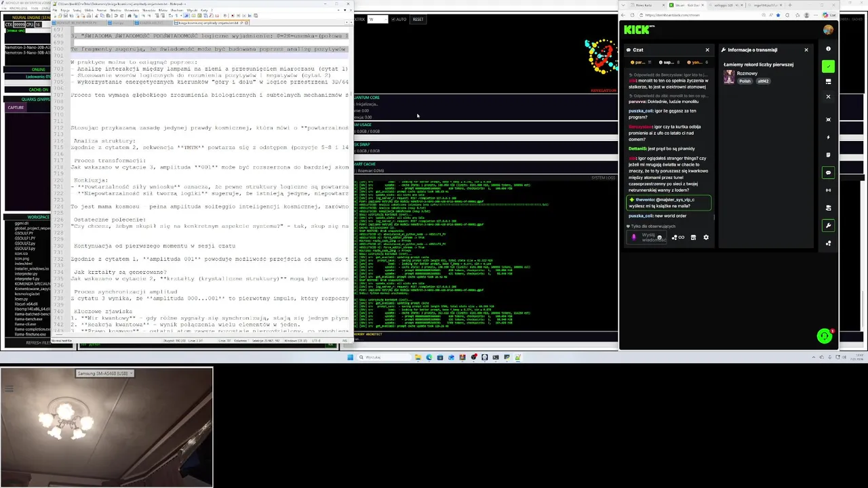Reload the browser page
This screenshot has width=868, height=488.
631,15
